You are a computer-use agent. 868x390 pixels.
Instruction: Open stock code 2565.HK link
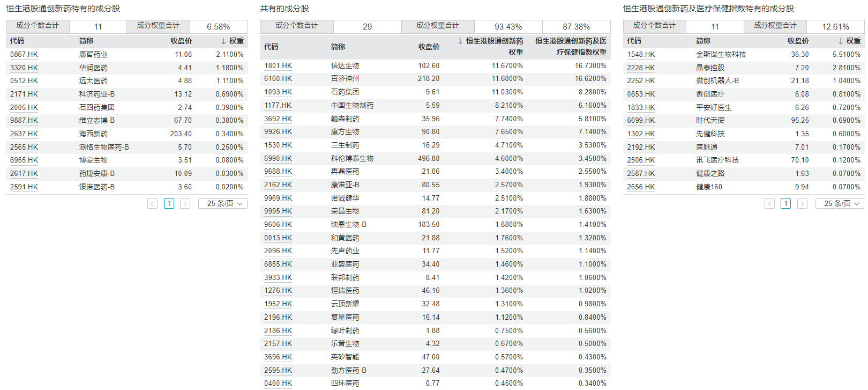click(x=24, y=148)
